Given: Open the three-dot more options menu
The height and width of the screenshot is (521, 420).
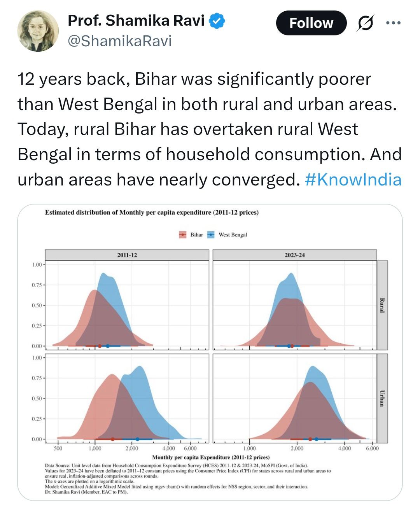Looking at the screenshot, I should click(393, 23).
